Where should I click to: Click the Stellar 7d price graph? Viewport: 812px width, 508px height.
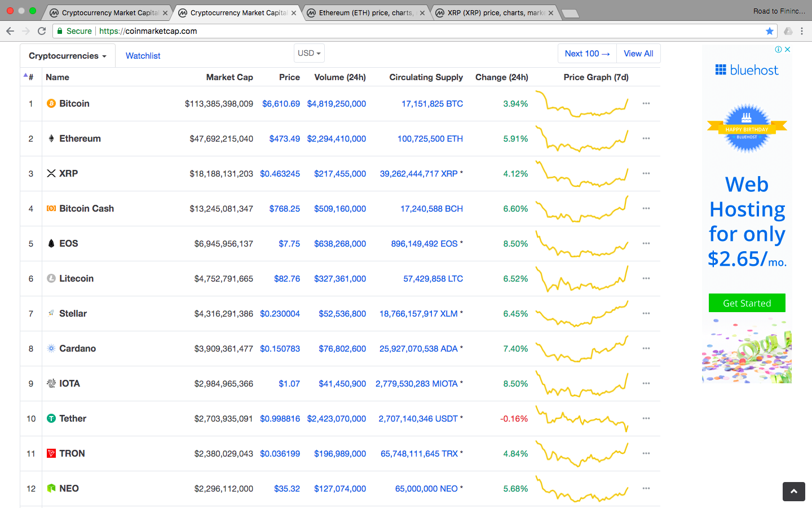(582, 313)
